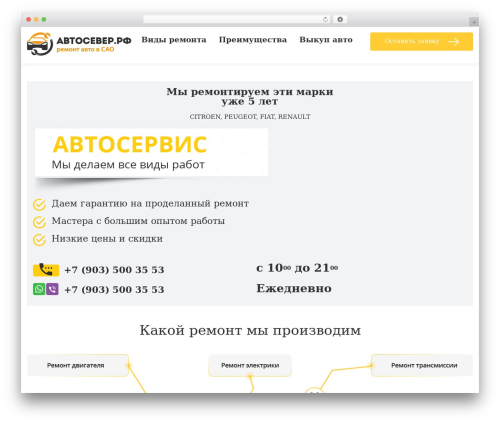
Task: Select the Ремонт трансмиссии box
Action: (x=422, y=365)
